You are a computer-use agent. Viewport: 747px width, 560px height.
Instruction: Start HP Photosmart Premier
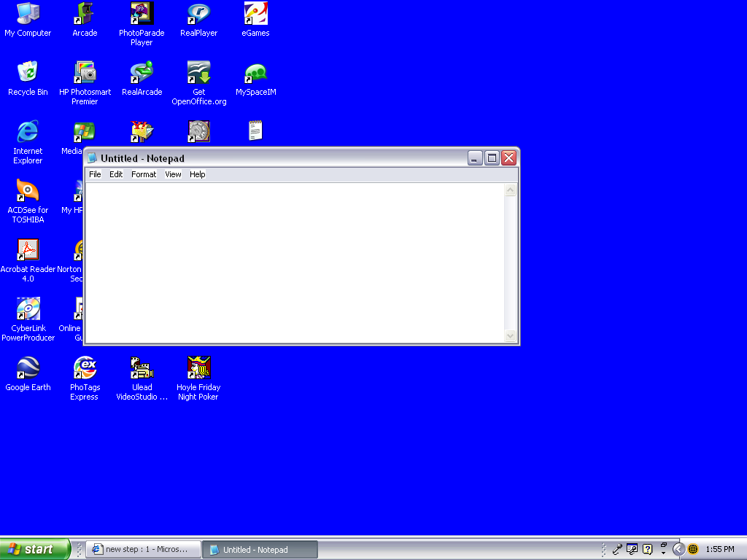point(85,73)
